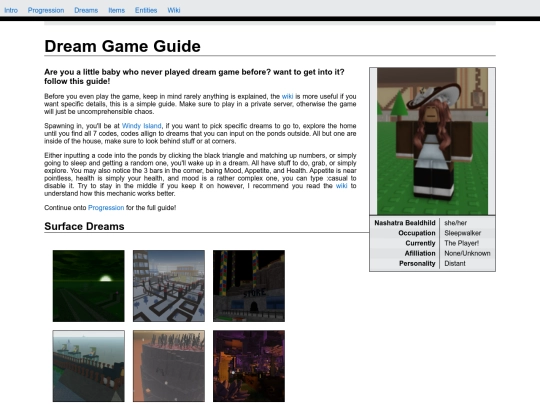Select the Items nav item
540x405 pixels.
coord(116,10)
